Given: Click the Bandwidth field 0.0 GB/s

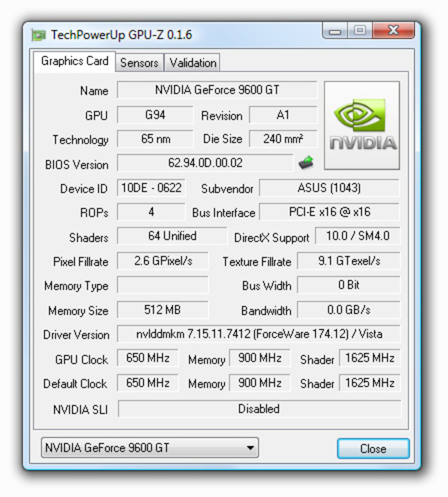Looking at the screenshot, I should point(349,310).
